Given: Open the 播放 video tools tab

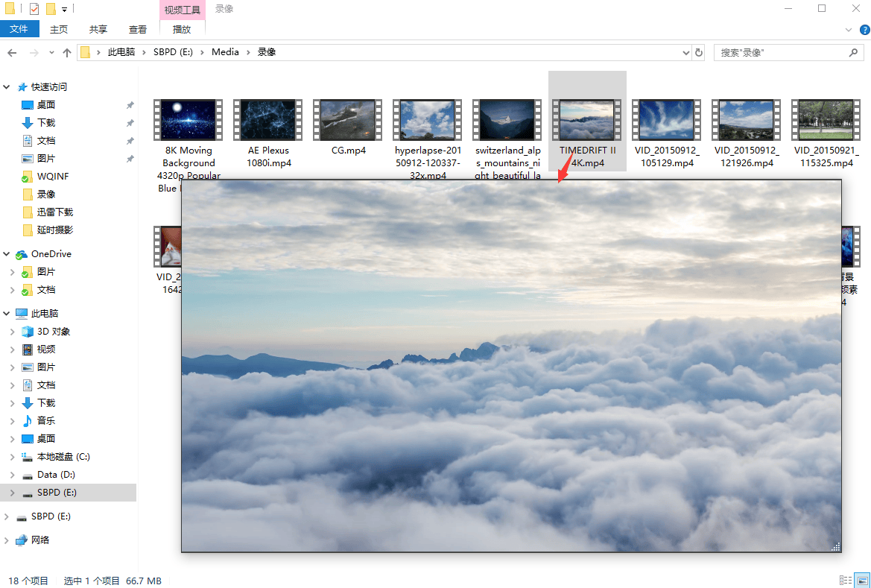Looking at the screenshot, I should (182, 30).
